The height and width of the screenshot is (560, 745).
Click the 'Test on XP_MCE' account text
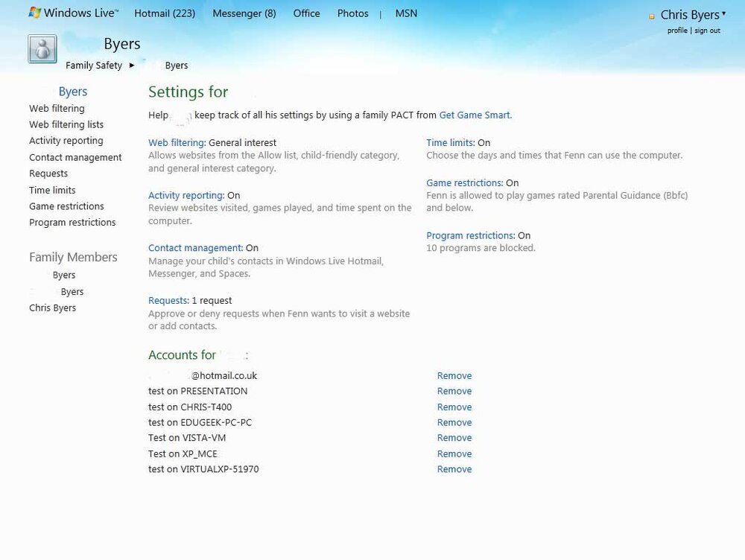tap(183, 454)
